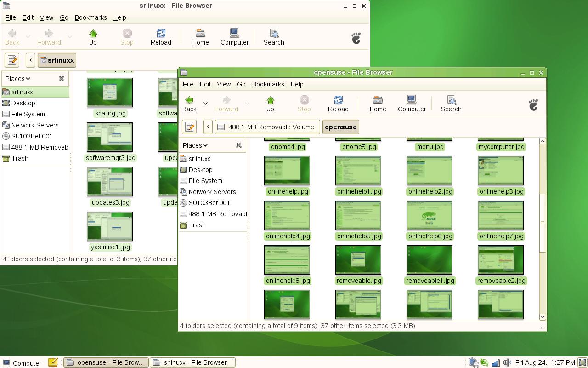Go Home from opensuse window toolbar

pos(378,104)
